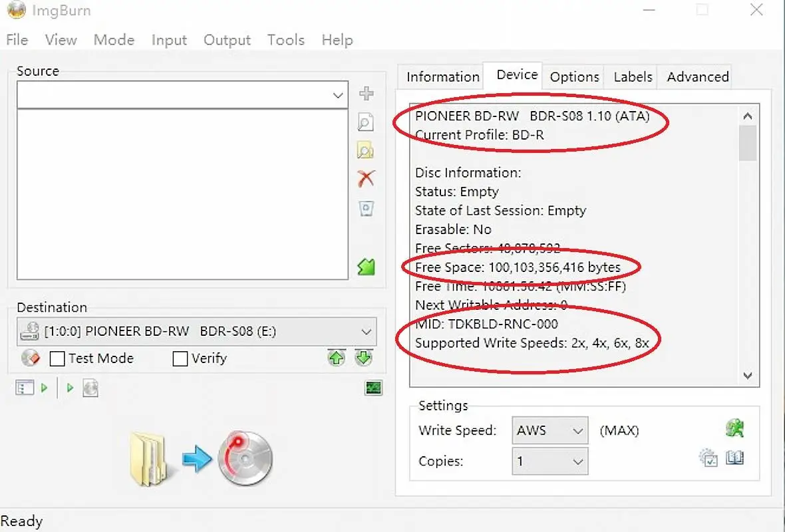Click the 'State of Last Session: Empty' line

500,211
